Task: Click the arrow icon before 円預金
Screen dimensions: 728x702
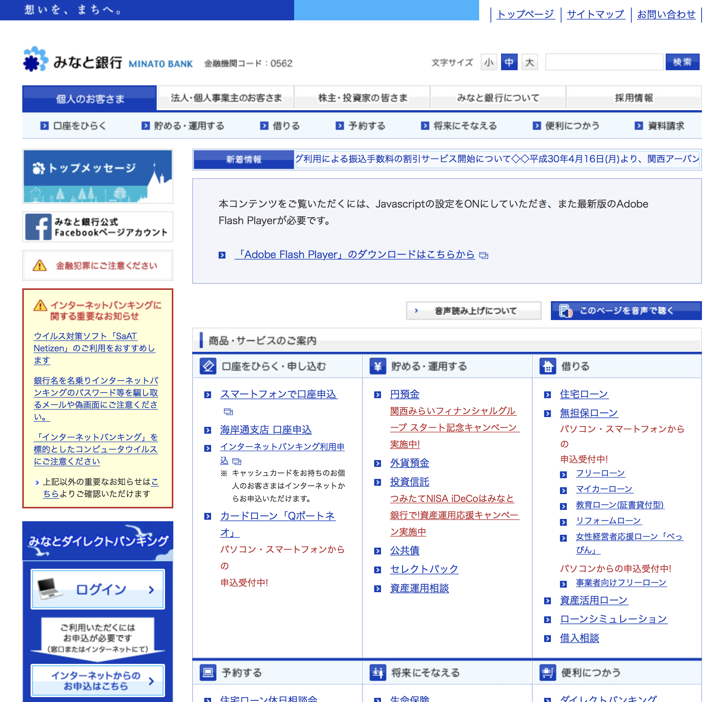Action: tap(378, 395)
